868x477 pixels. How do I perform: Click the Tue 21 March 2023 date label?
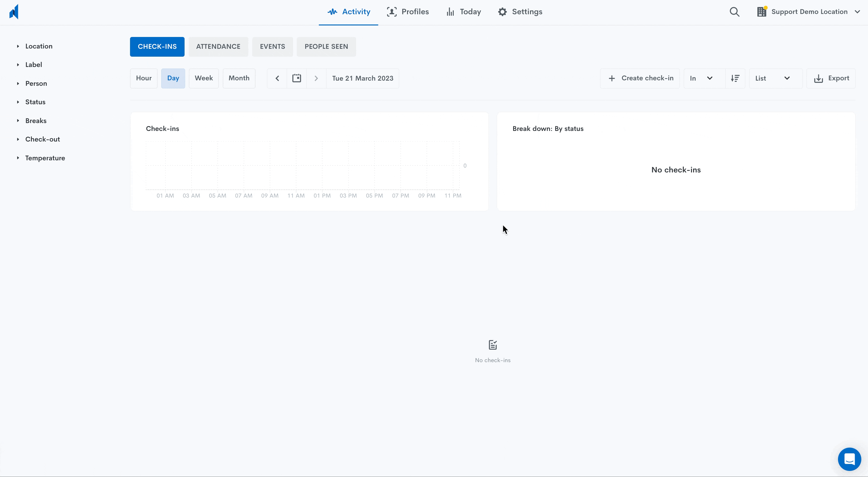coord(362,78)
